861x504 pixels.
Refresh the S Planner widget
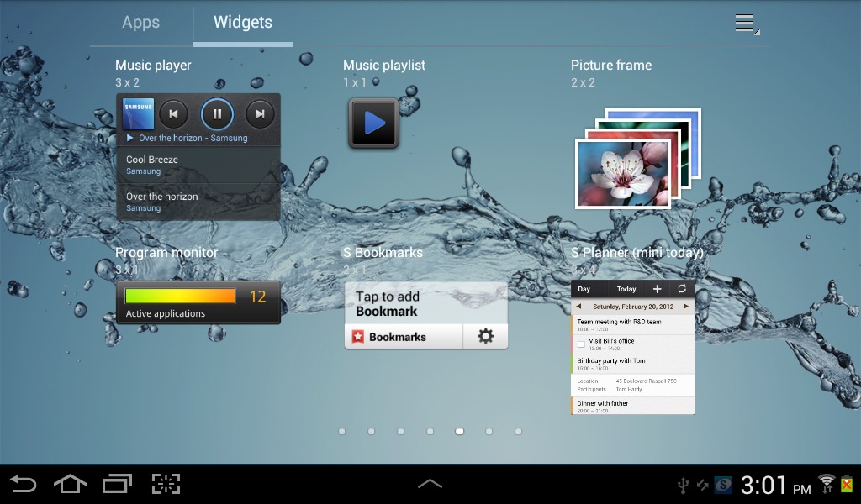[x=682, y=289]
